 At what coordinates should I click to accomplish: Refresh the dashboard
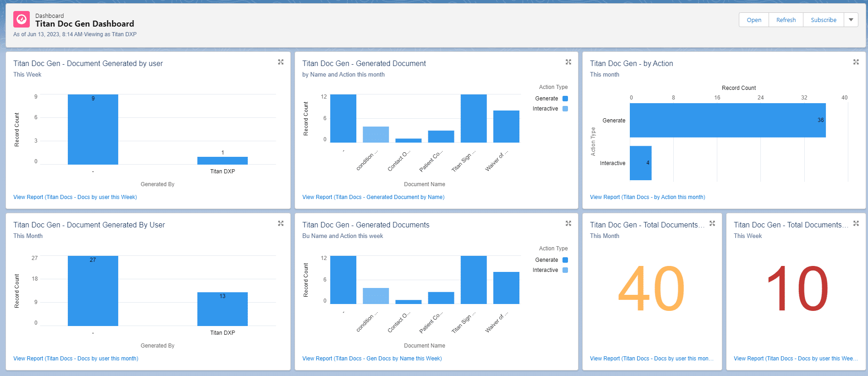point(786,20)
